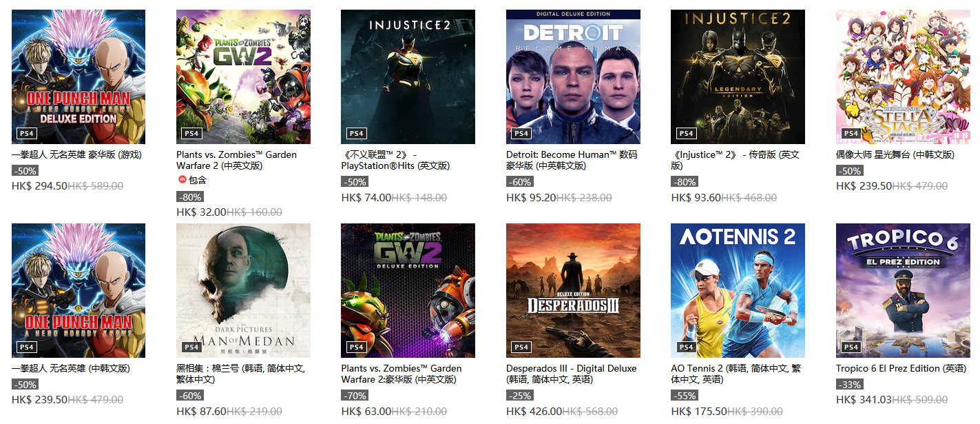Open the 一拳超人 无名英雄 (中韩文版) title
Screen dimensions: 980x424
pos(71,368)
